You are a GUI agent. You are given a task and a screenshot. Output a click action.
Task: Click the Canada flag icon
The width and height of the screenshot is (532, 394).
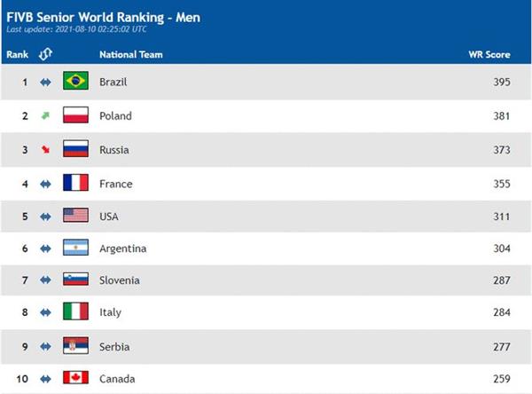pyautogui.click(x=75, y=377)
